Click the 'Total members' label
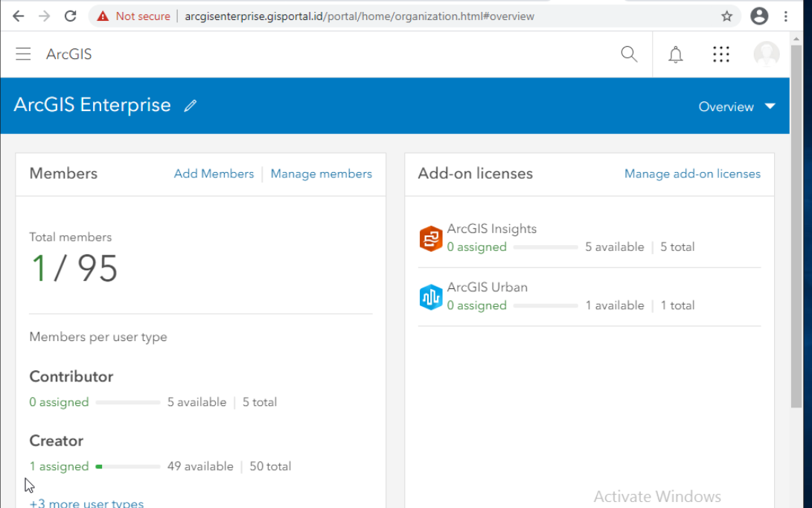The width and height of the screenshot is (812, 508). click(x=71, y=238)
